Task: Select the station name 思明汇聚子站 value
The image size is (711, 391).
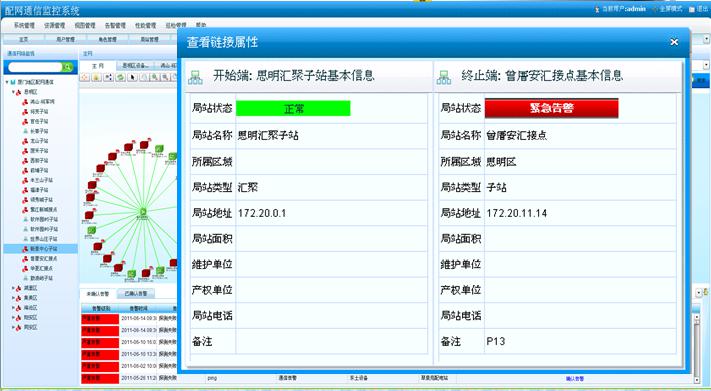Action: pyautogui.click(x=268, y=135)
